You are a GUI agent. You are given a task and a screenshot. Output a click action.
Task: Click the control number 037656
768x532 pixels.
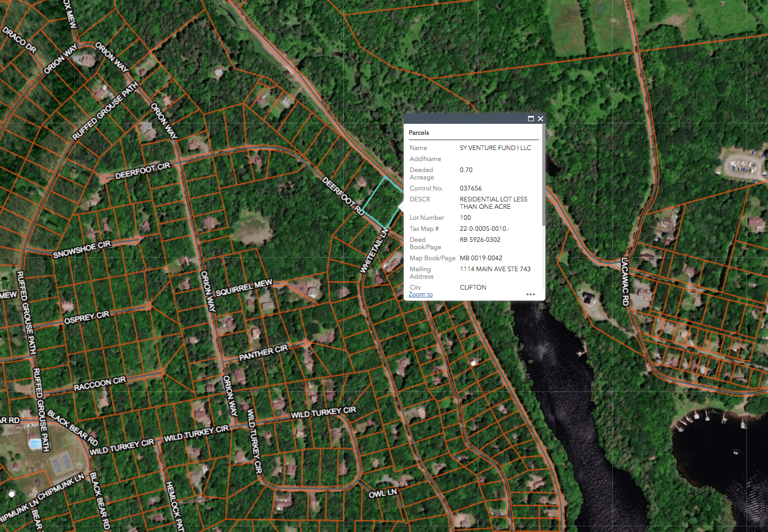tap(471, 188)
